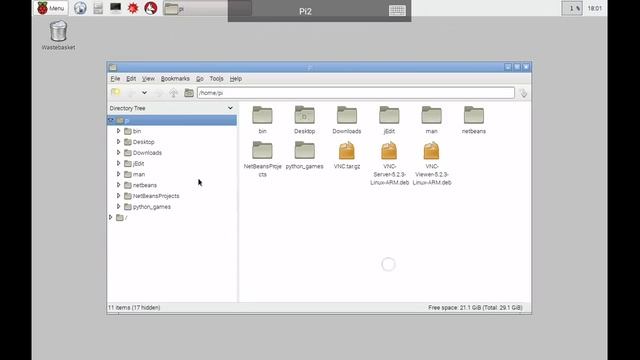This screenshot has height=360, width=640.
Task: Click the clock showing 18:01
Action: tap(595, 8)
